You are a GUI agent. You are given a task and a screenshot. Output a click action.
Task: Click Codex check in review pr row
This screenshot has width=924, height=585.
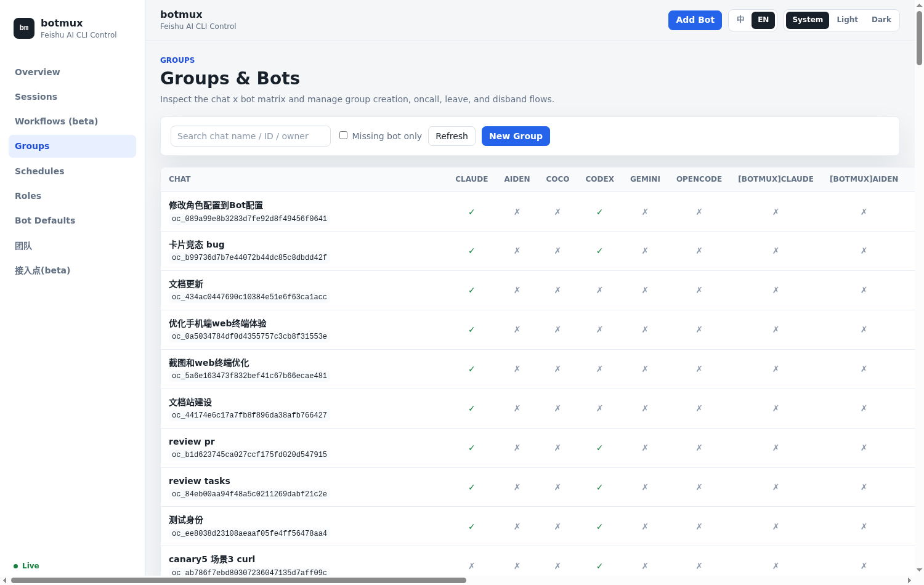click(x=600, y=448)
